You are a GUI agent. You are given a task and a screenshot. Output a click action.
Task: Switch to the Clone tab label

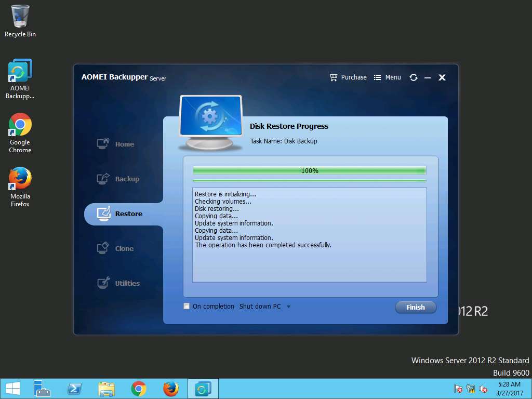click(124, 249)
